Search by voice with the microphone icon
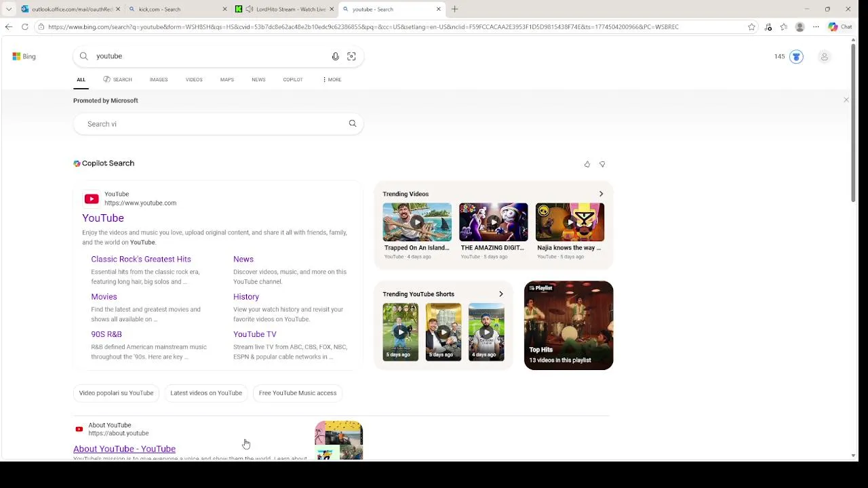 (335, 56)
